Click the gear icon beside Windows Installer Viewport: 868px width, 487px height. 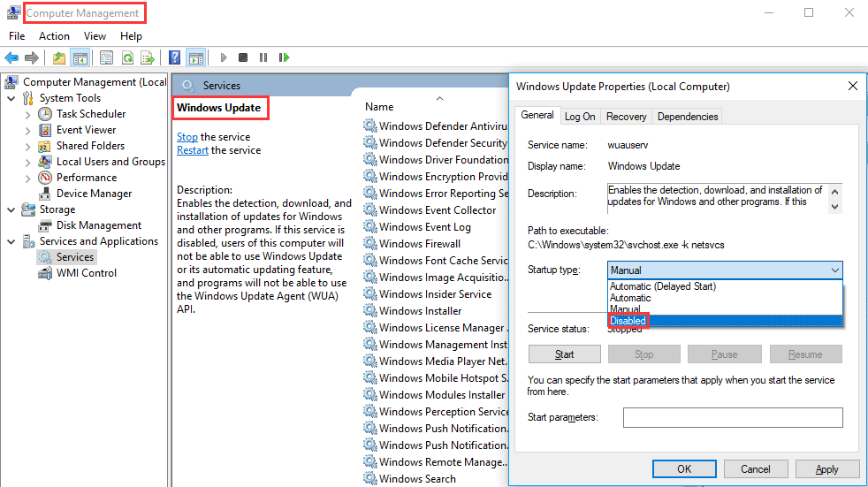(x=369, y=310)
